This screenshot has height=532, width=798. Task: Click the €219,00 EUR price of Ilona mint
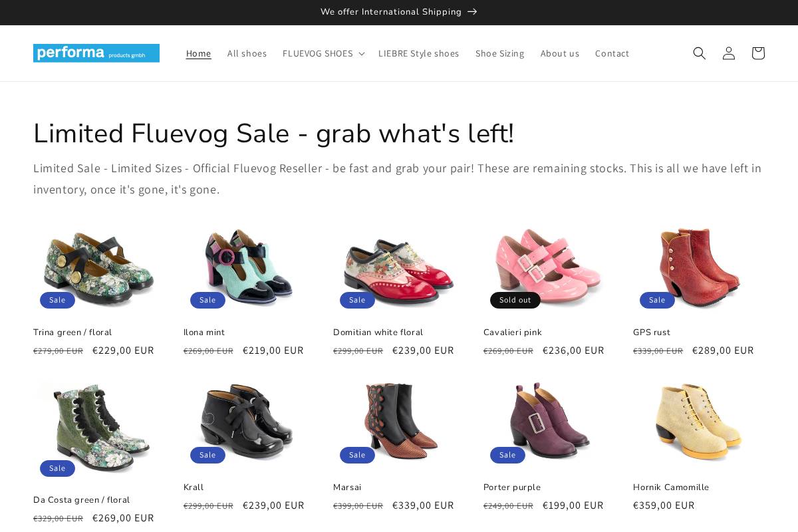[x=273, y=350]
